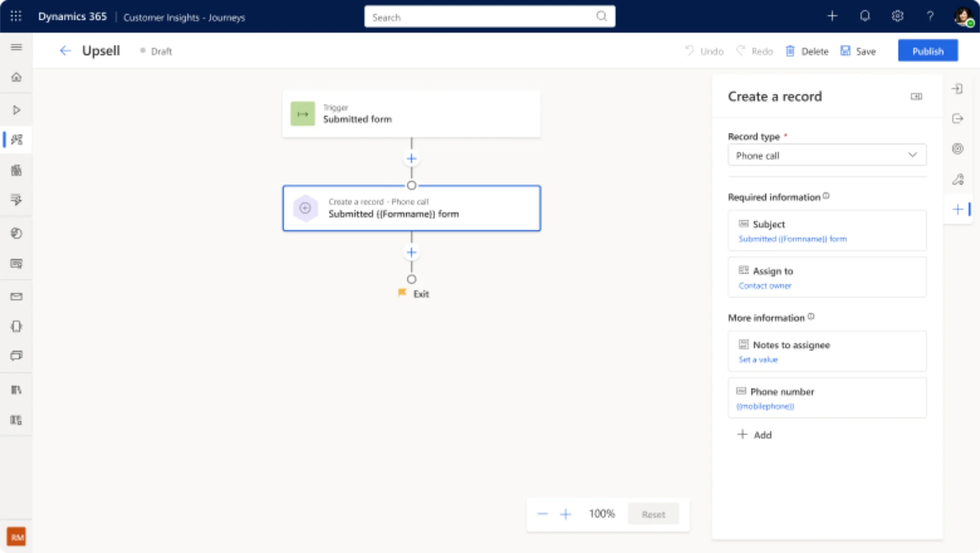Click the plus circle below the Submitted form trigger
Viewport: 980px width, 553px height.
[x=411, y=158]
